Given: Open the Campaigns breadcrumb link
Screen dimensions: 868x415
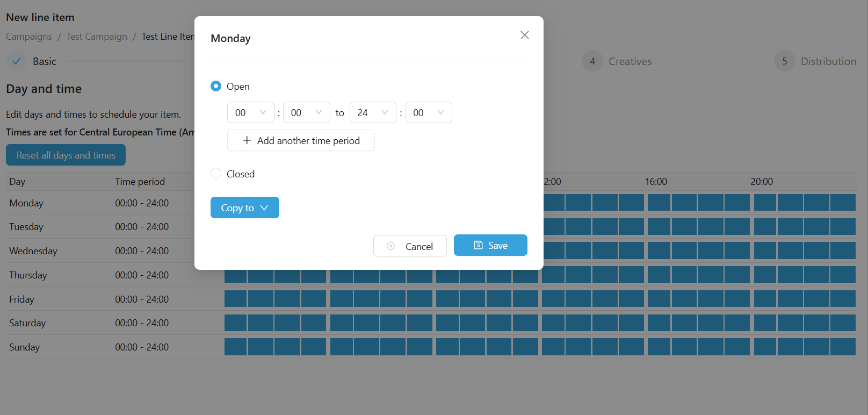Looking at the screenshot, I should (x=29, y=37).
